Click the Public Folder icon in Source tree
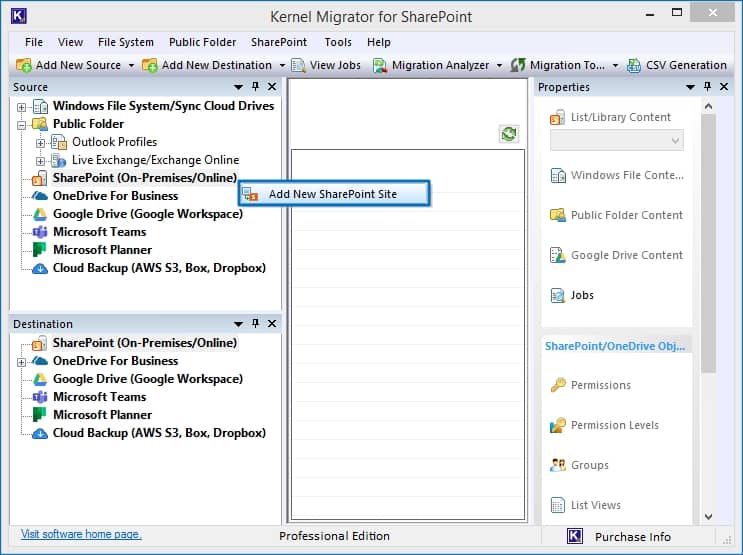The height and width of the screenshot is (555, 743). coord(40,124)
